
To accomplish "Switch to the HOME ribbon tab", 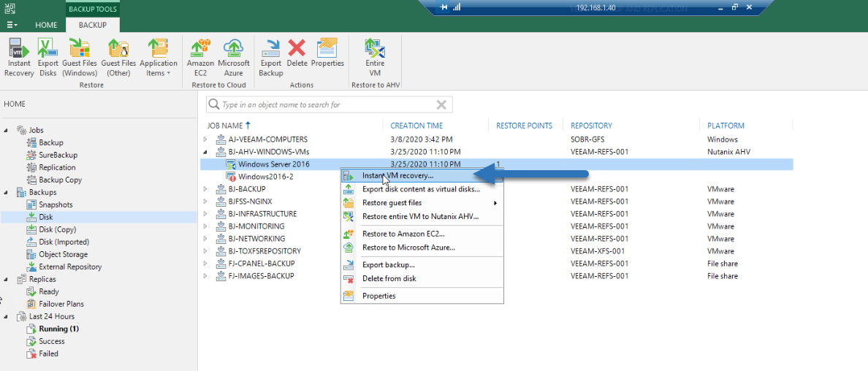I will (x=46, y=25).
